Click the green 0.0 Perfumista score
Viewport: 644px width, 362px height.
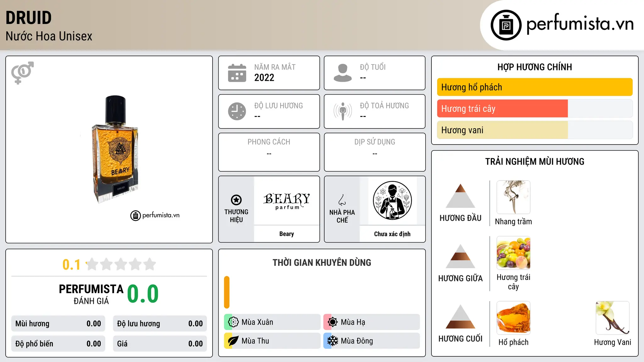click(143, 294)
